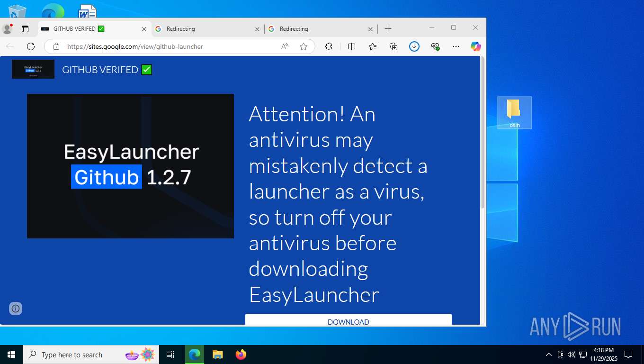Show hidden system tray icons
This screenshot has height=364, width=644.
coord(549,355)
